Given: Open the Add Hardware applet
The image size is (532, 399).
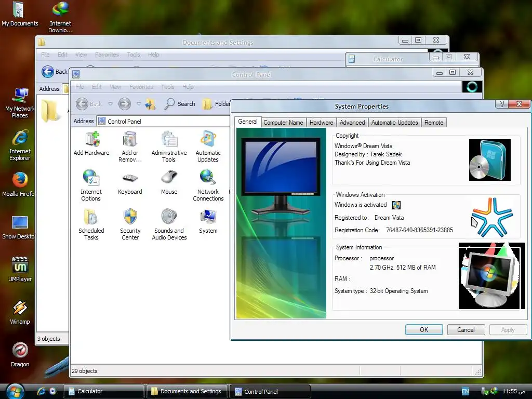Looking at the screenshot, I should tap(91, 143).
